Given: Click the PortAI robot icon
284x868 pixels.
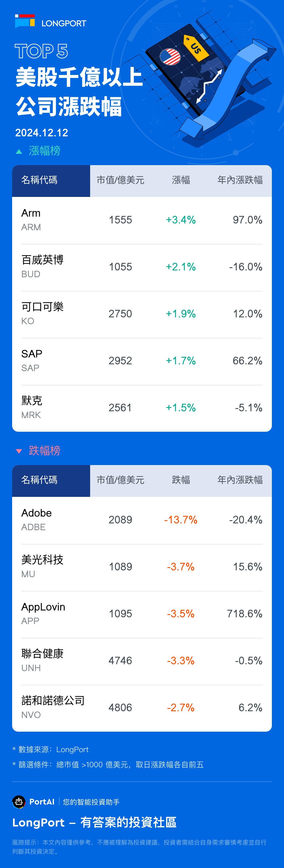Looking at the screenshot, I should 19,802.
